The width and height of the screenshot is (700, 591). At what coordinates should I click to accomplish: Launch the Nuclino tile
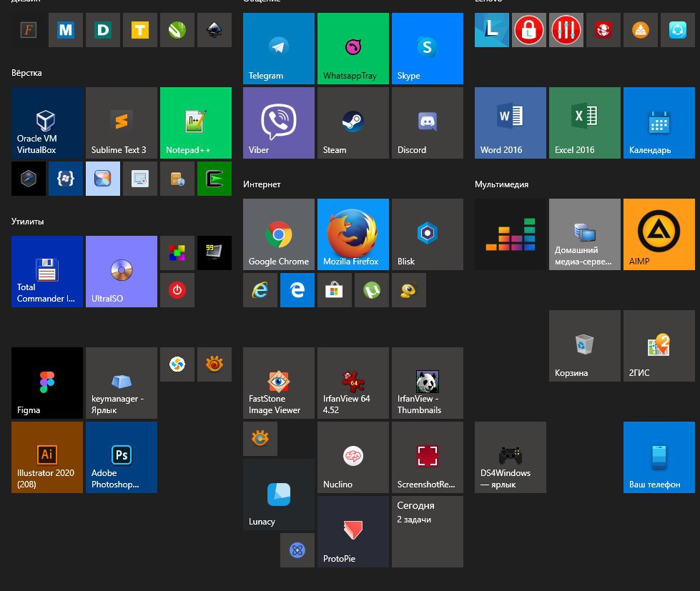click(x=353, y=457)
